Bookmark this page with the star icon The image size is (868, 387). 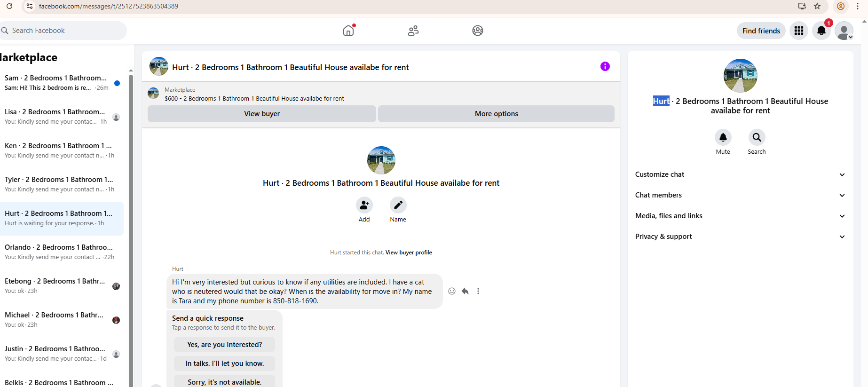[x=817, y=6]
